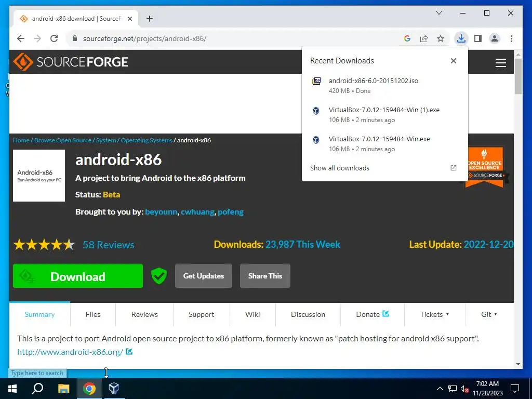The image size is (532, 399).
Task: Open cwhuang's profile link
Action: click(197, 212)
